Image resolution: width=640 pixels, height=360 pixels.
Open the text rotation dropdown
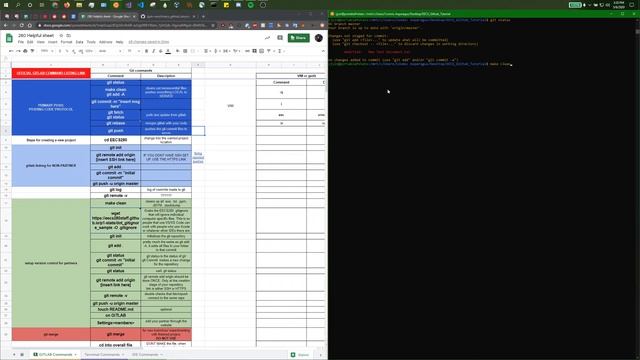(x=236, y=51)
